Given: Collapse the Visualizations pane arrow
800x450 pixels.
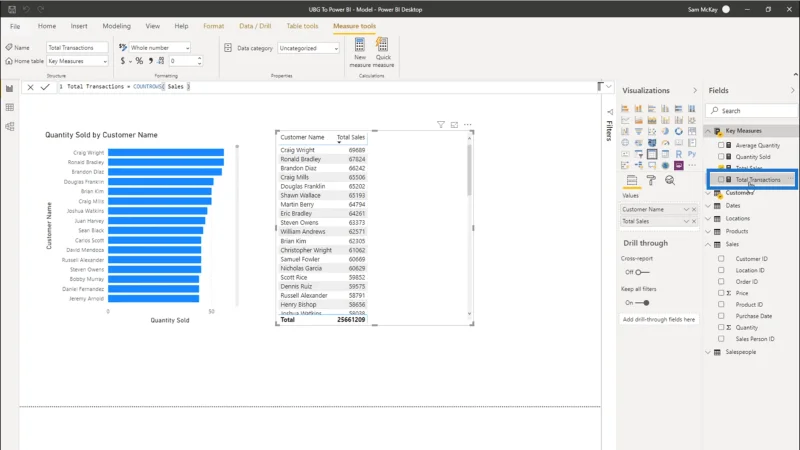Looking at the screenshot, I should tap(695, 90).
